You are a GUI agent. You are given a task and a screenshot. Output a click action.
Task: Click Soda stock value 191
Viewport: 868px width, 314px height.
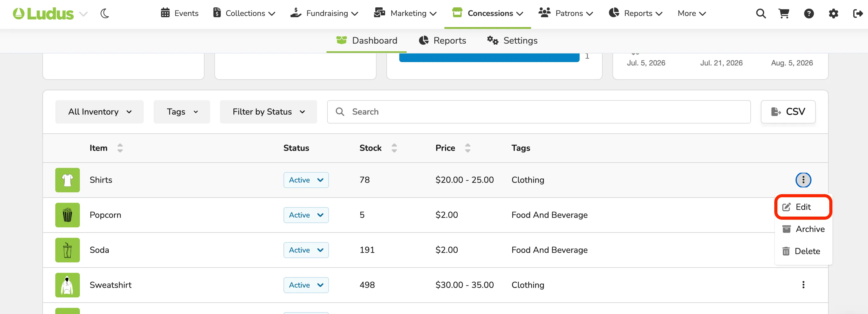click(367, 250)
